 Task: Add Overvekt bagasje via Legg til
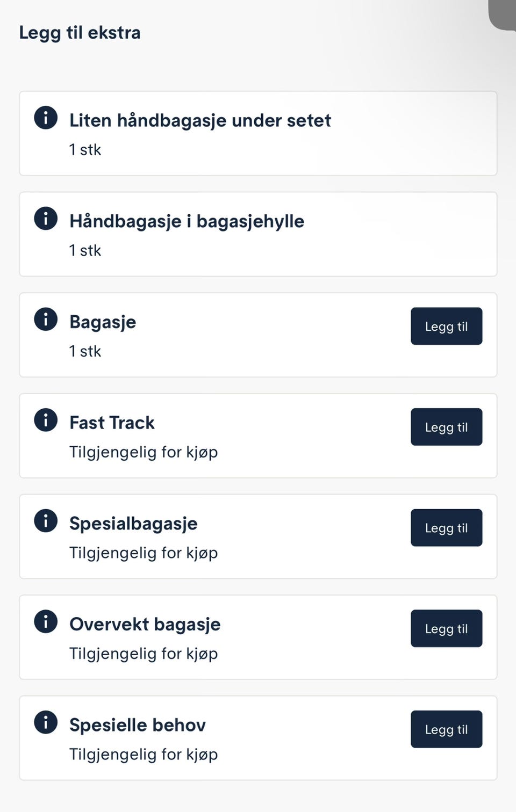446,628
